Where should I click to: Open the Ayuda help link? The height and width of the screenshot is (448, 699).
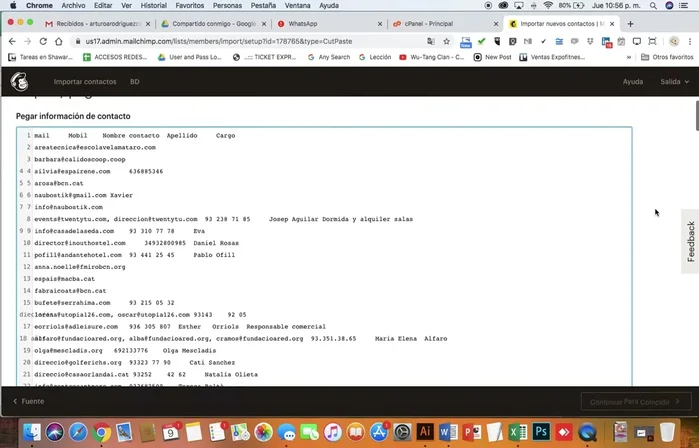coord(633,81)
